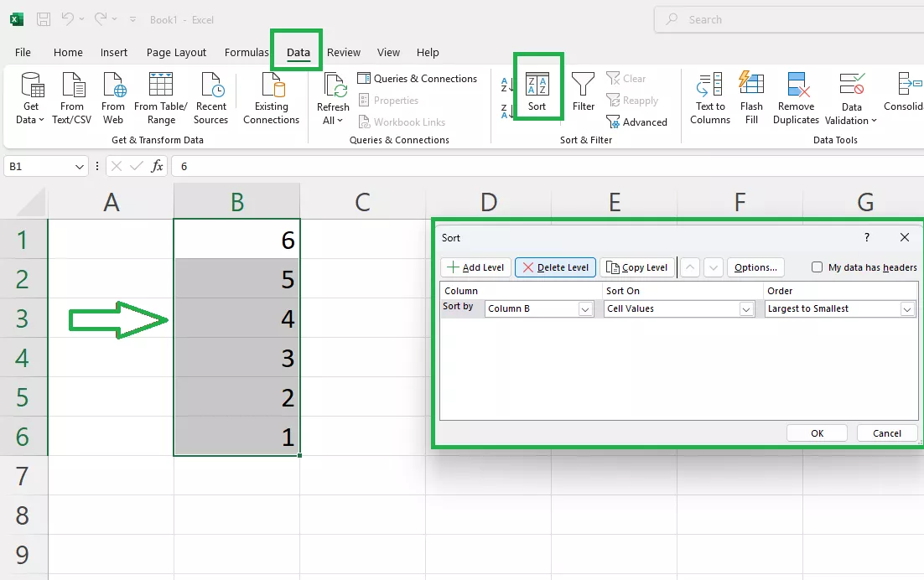Open the Sort dialog icon in ribbon
This screenshot has width=924, height=580.
[x=537, y=91]
